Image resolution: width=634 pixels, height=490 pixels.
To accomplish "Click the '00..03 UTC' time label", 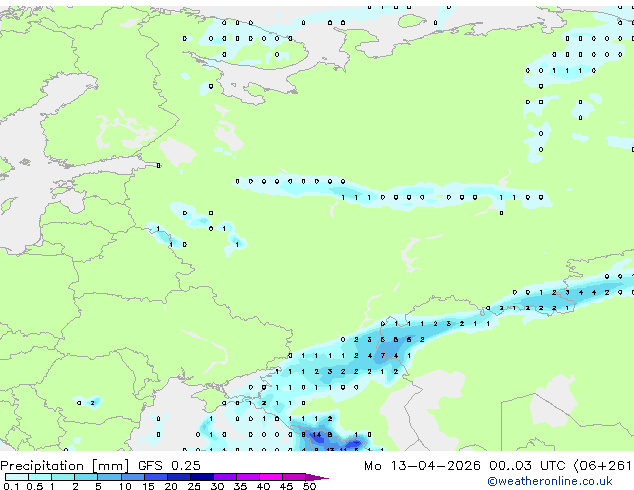I will coord(526,466).
